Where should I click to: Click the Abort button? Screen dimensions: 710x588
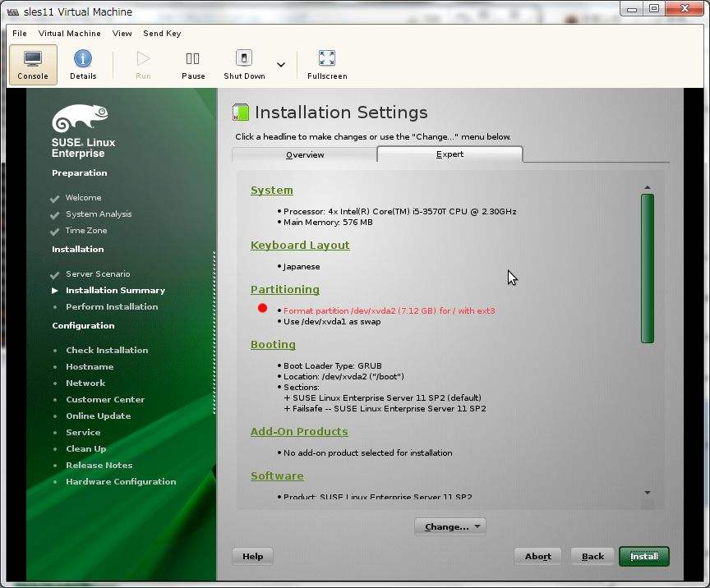(x=538, y=556)
